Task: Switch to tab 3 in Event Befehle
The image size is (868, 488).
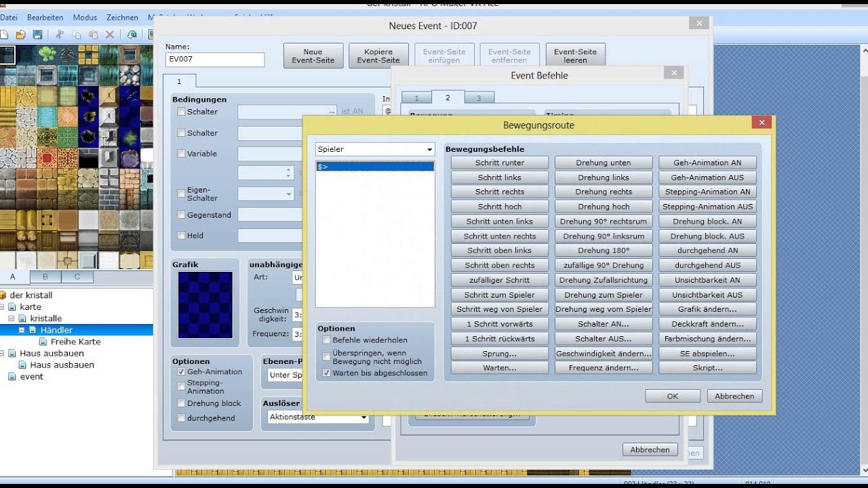Action: coord(478,98)
